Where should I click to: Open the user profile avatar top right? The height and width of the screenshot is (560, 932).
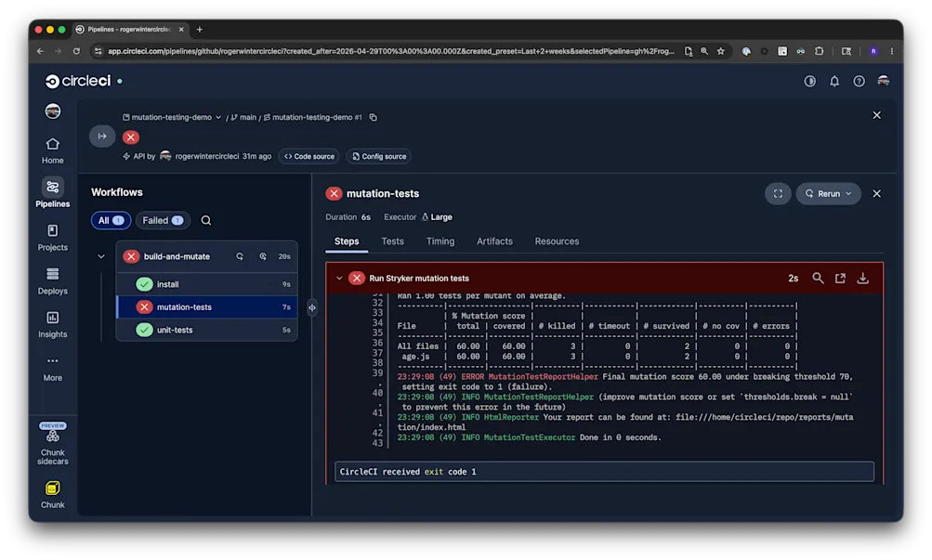click(884, 81)
